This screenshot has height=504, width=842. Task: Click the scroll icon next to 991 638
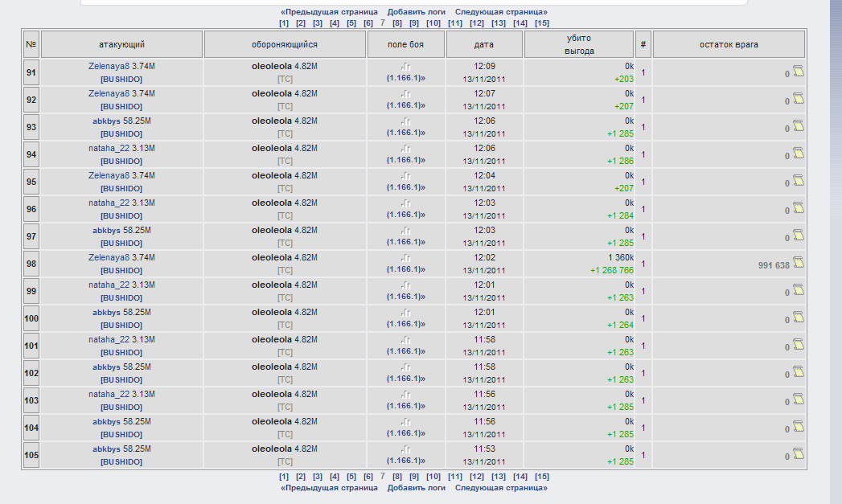click(x=798, y=263)
